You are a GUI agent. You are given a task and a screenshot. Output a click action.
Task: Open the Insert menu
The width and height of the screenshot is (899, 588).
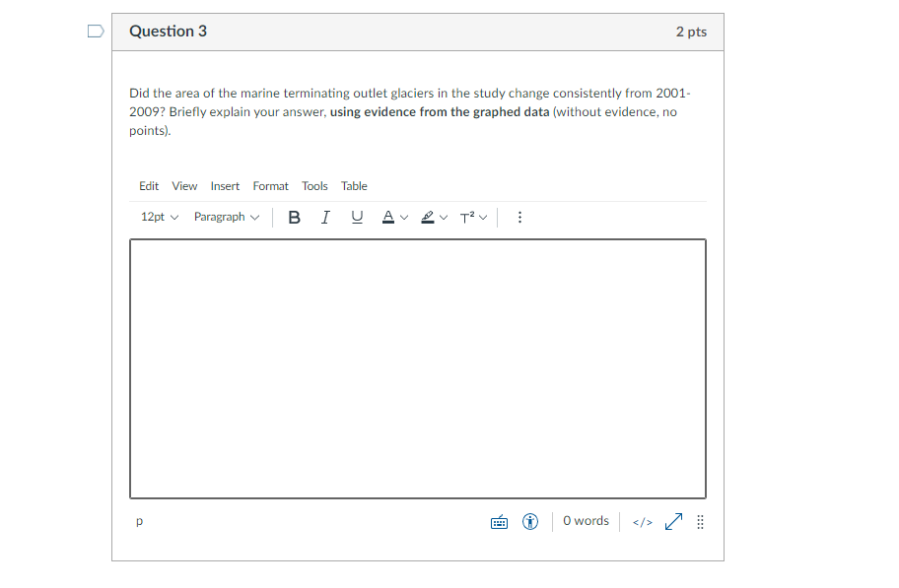click(225, 186)
